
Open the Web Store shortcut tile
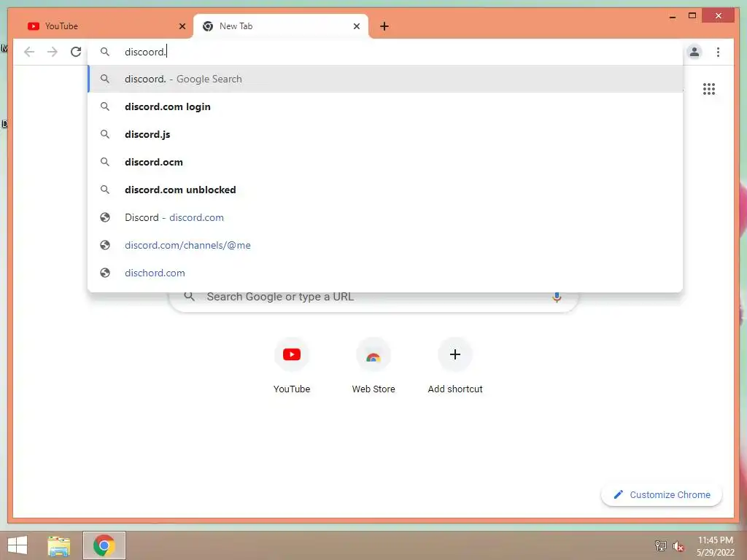[x=373, y=365]
